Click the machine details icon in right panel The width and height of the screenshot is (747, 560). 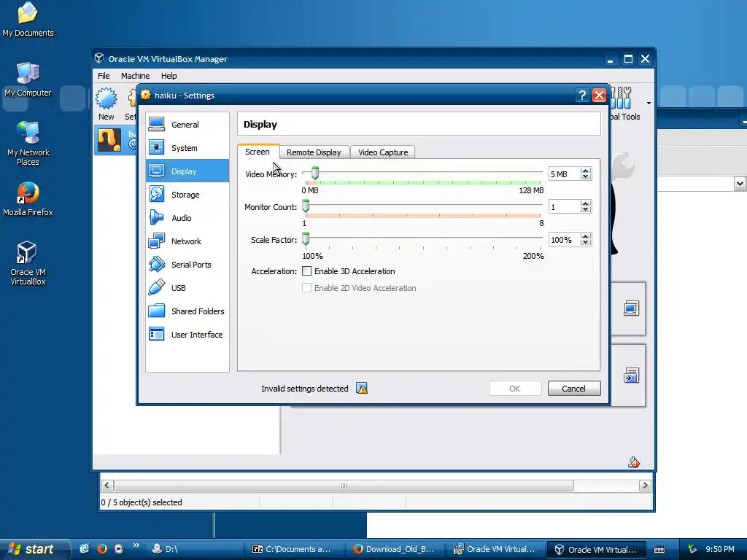[x=631, y=308]
